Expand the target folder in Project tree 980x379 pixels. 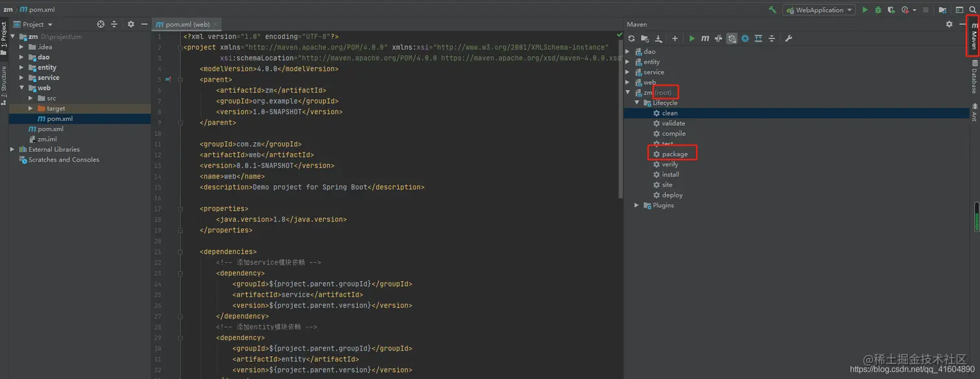pos(30,108)
